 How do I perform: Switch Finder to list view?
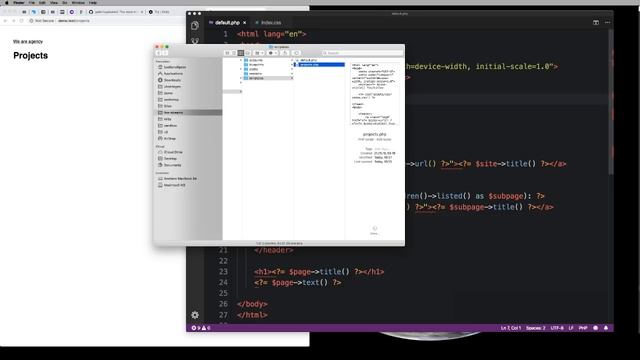pyautogui.click(x=234, y=53)
